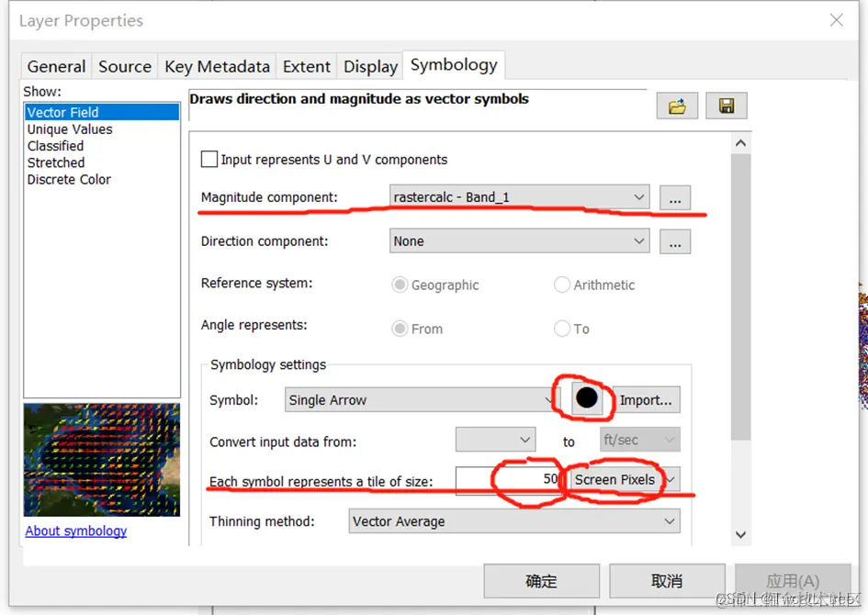Check Input represents U and V components
This screenshot has height=615, width=868.
point(209,160)
